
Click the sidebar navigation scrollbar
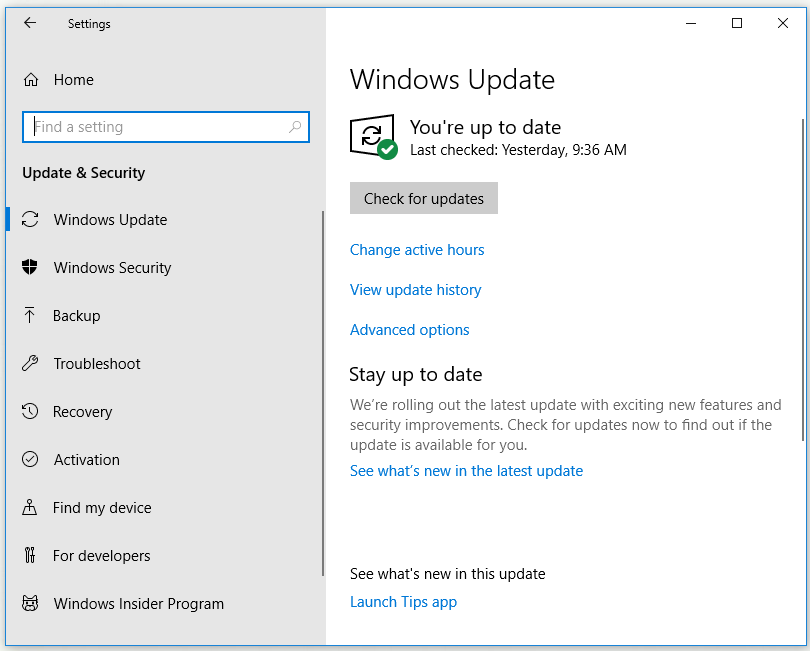pyautogui.click(x=323, y=393)
